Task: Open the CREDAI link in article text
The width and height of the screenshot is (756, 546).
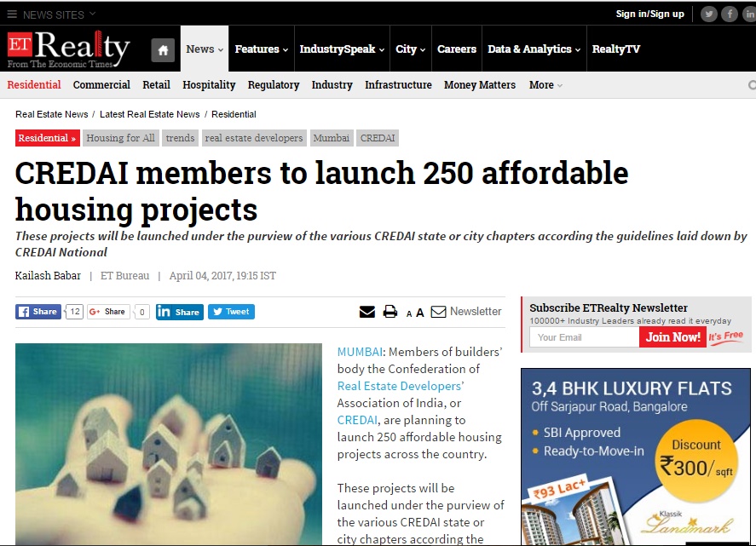Action: pyautogui.click(x=357, y=420)
